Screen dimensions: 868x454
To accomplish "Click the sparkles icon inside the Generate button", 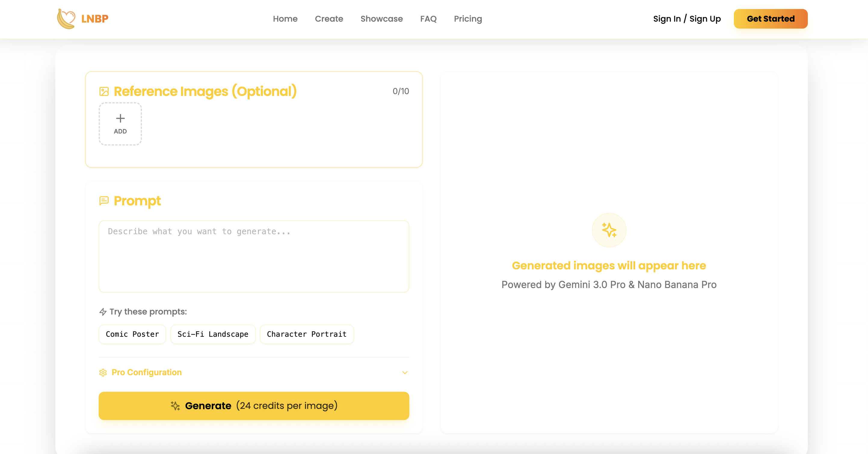I will [x=176, y=406].
